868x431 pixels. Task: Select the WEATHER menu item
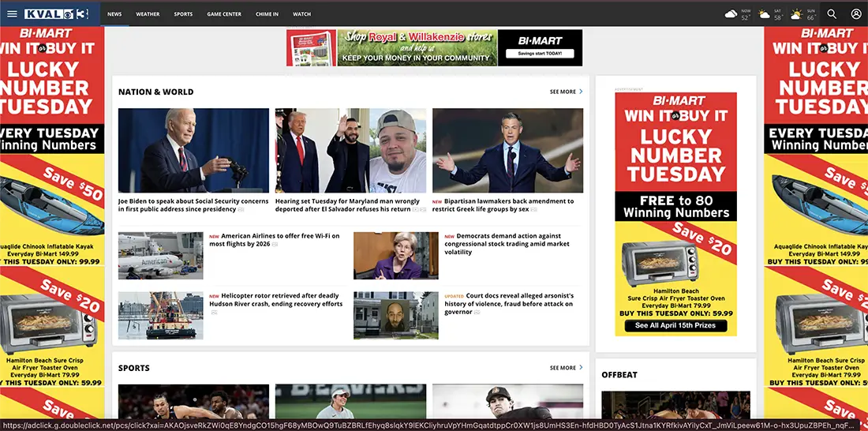click(148, 14)
